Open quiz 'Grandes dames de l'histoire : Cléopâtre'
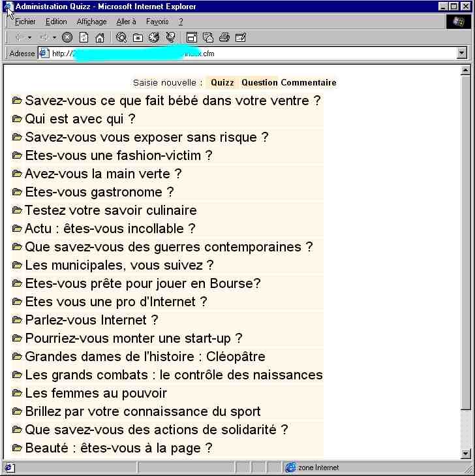475x476 pixels. pyautogui.click(x=146, y=357)
